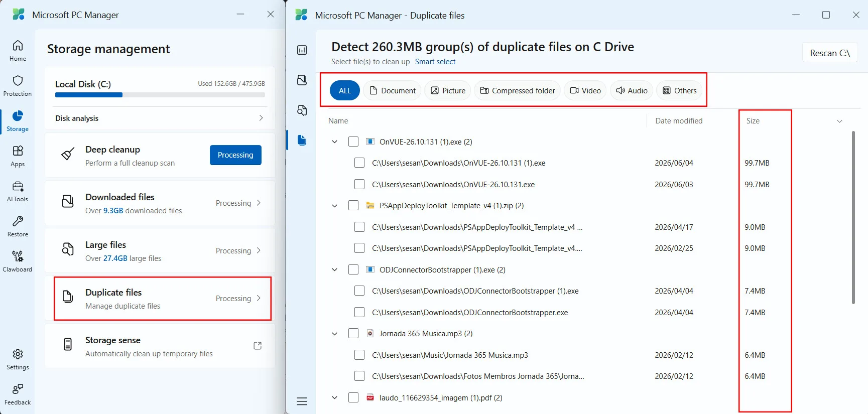This screenshot has height=414, width=868.
Task: Click the Storage sense icon
Action: coord(68,344)
